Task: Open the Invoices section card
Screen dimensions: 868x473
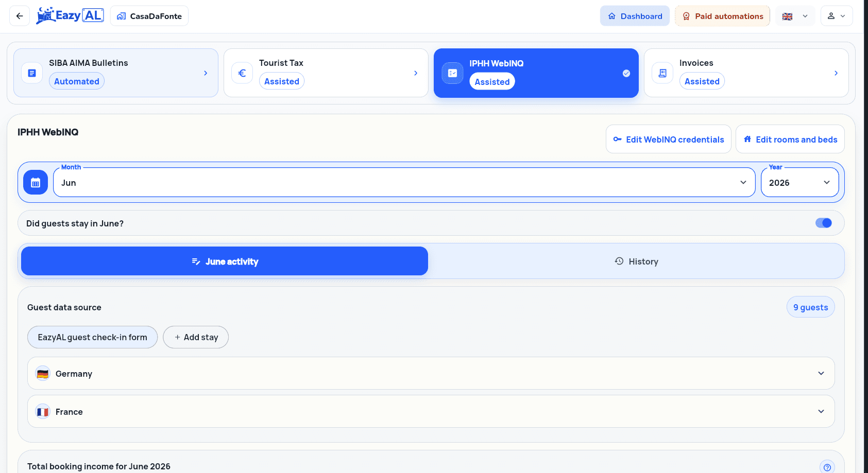Action: point(746,73)
